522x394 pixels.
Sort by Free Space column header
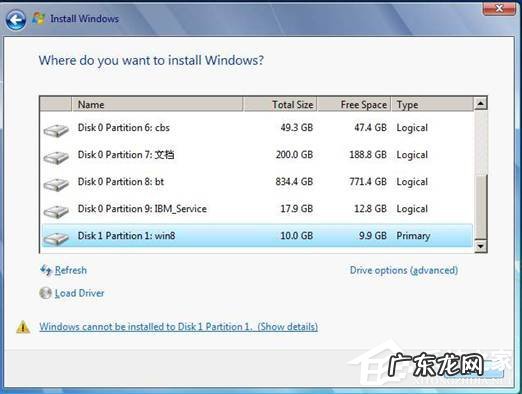coord(354,105)
